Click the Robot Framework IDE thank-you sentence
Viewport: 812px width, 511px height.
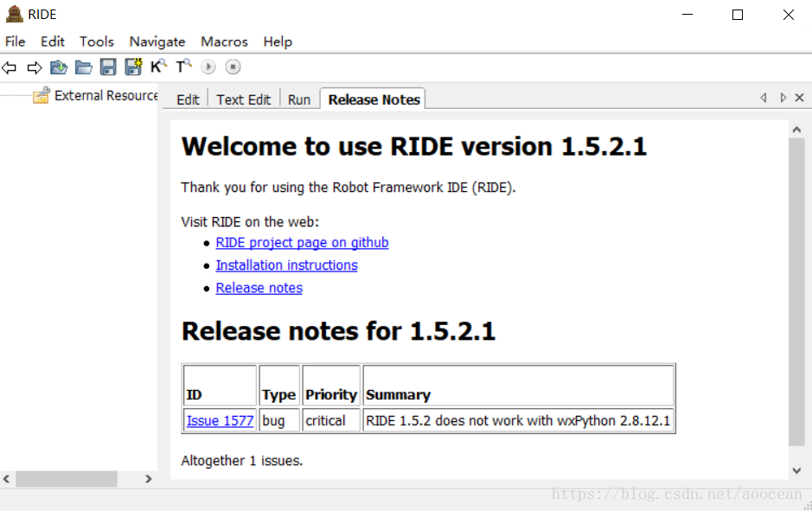click(x=348, y=188)
